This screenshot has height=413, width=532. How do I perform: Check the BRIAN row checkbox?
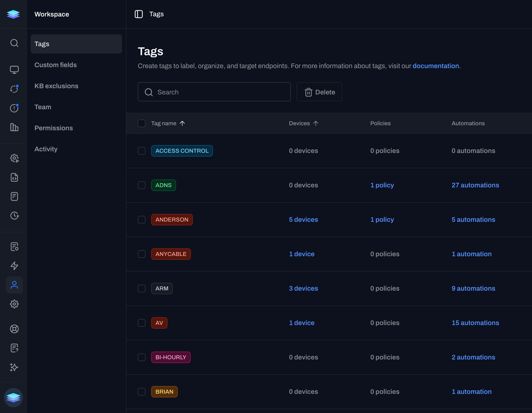coord(142,392)
